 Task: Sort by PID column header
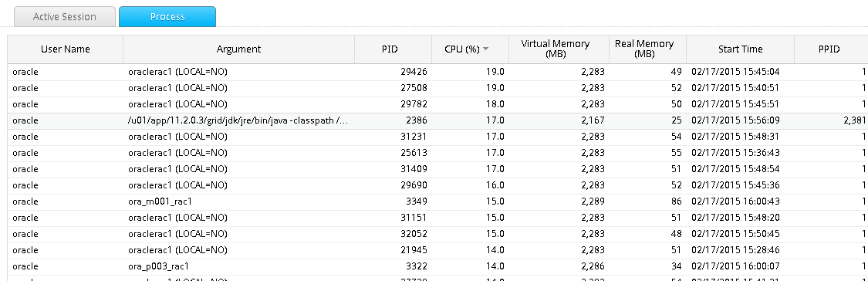coord(393,49)
